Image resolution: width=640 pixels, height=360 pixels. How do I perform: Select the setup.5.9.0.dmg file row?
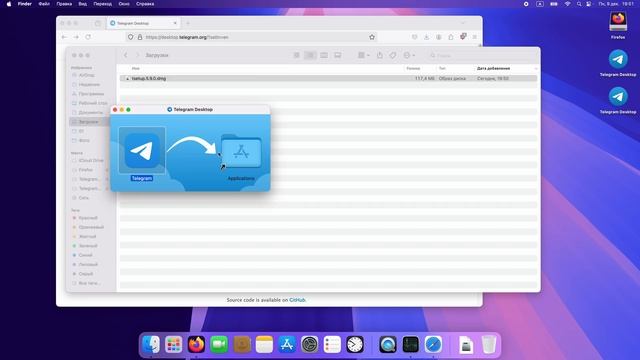tap(329, 78)
